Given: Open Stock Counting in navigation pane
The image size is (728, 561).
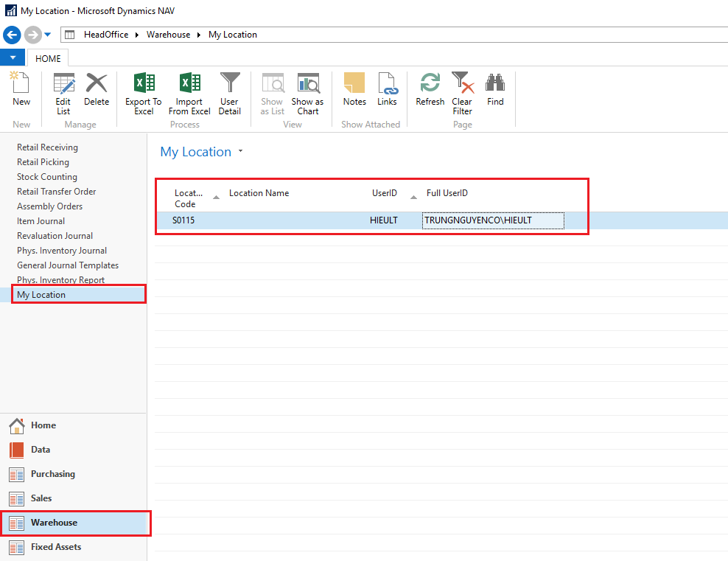Looking at the screenshot, I should pos(47,177).
